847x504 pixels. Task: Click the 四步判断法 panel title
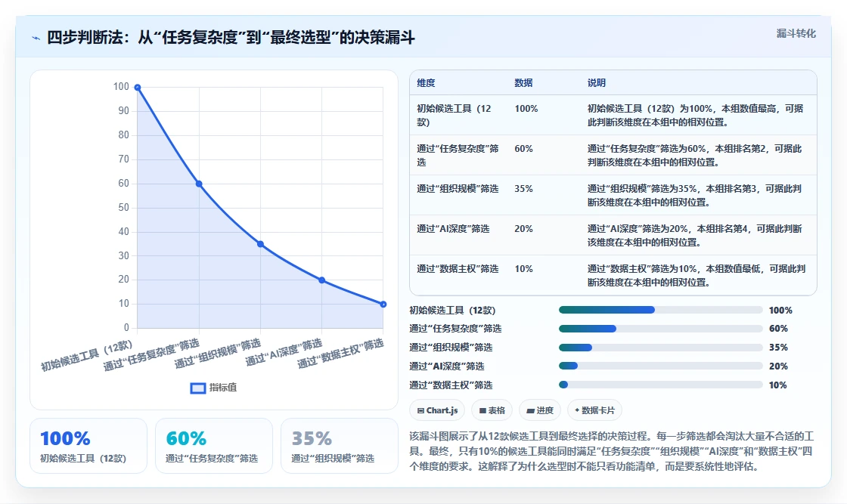[231, 38]
